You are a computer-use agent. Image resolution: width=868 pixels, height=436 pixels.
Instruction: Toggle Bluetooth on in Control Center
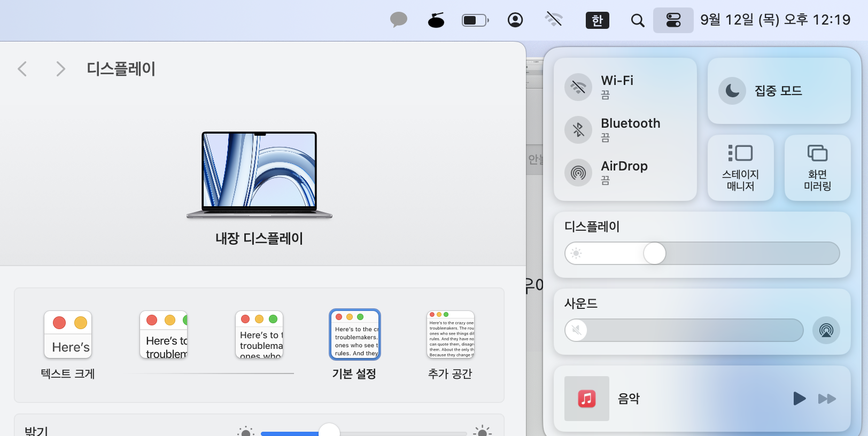pos(578,130)
